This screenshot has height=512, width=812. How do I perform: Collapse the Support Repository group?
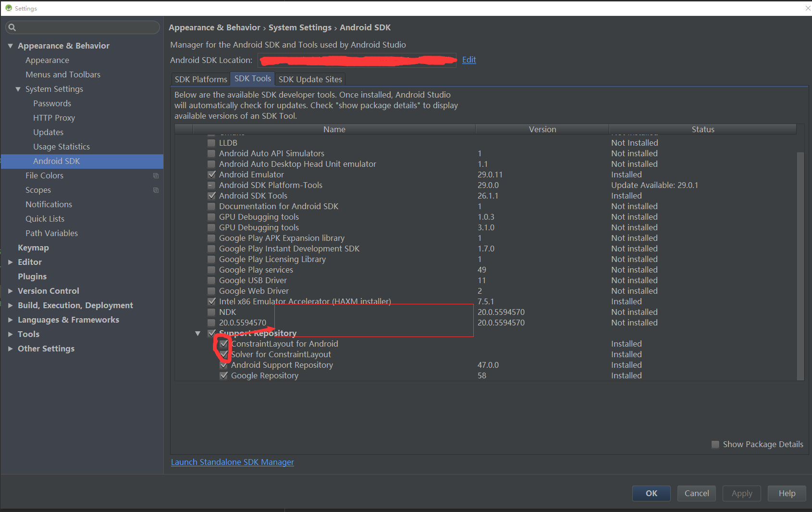tap(197, 333)
